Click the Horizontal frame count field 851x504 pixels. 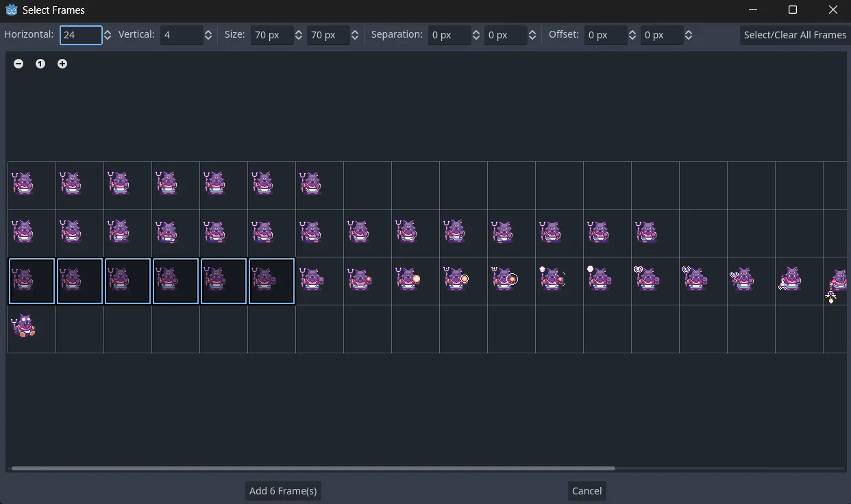[x=81, y=35]
